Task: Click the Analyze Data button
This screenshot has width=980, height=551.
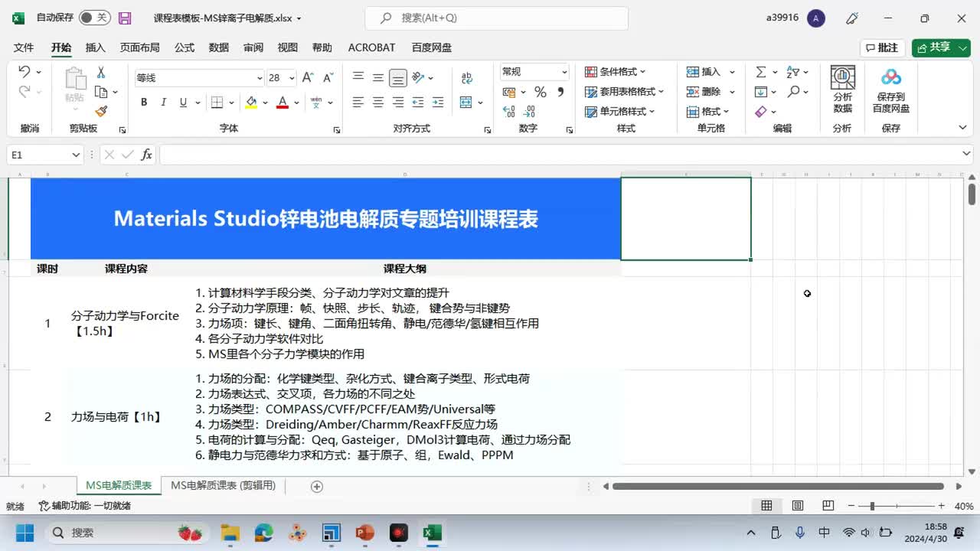Action: pos(843,90)
